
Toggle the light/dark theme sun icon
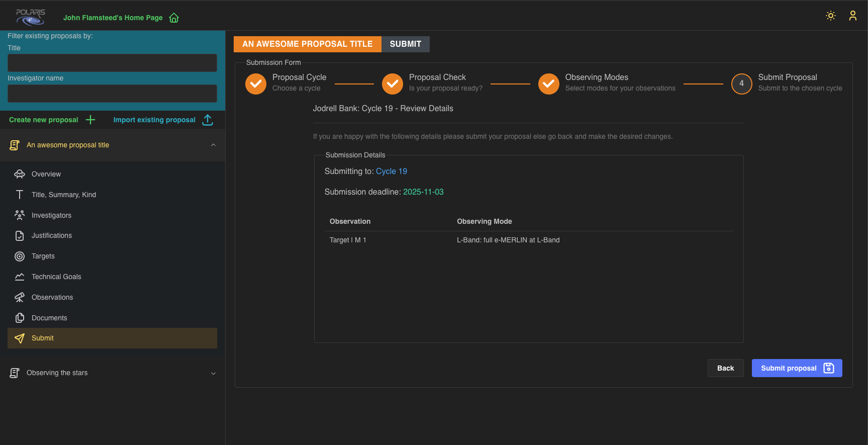point(831,16)
